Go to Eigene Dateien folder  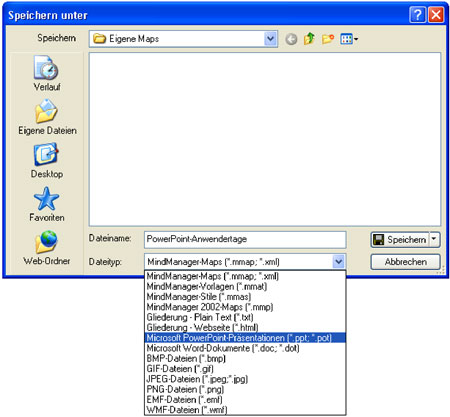point(47,117)
